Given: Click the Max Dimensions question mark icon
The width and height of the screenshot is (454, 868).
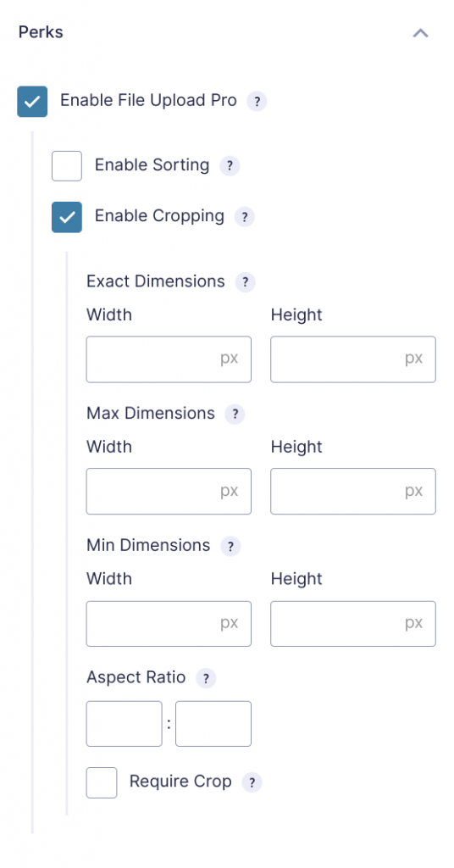Looking at the screenshot, I should [235, 414].
